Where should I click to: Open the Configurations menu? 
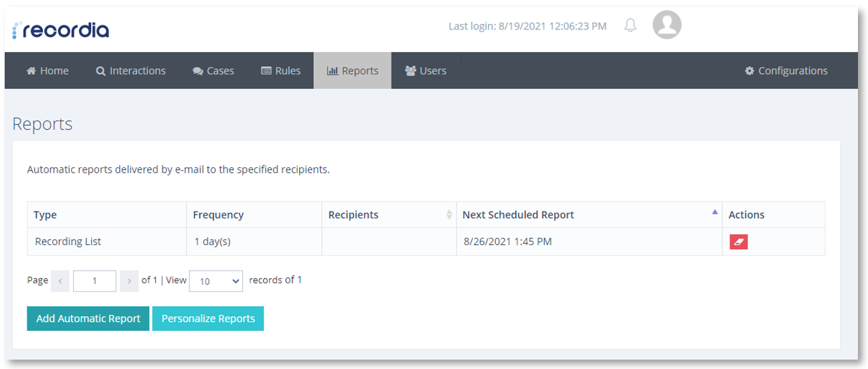click(786, 70)
